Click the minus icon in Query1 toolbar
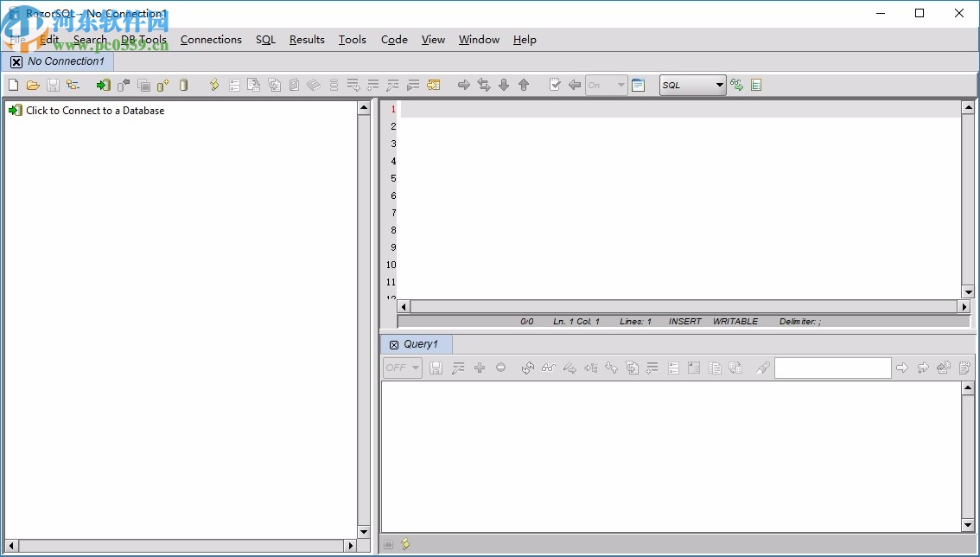 coord(500,368)
